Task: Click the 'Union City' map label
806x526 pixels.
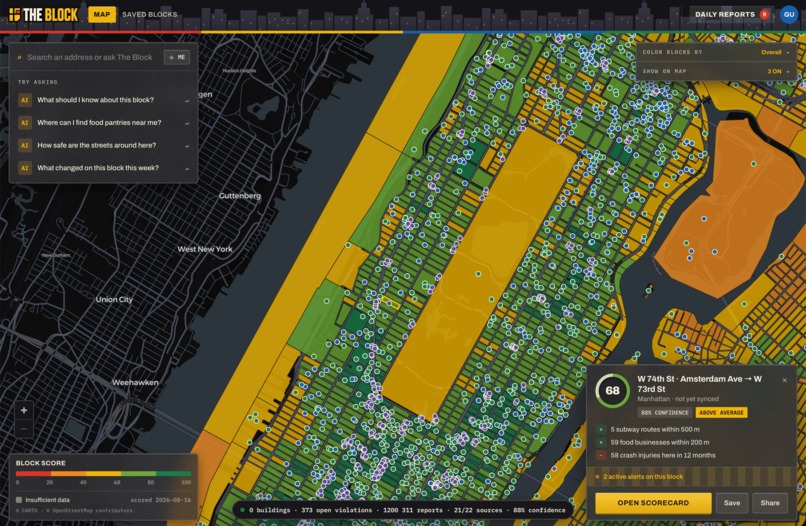Action: pyautogui.click(x=114, y=299)
